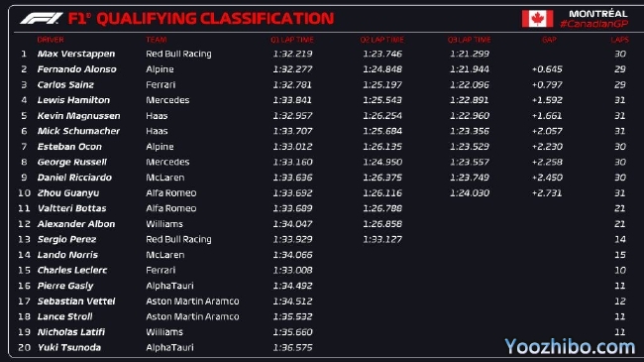Click Lewis Hamilton's row name
The height and width of the screenshot is (362, 644).
(x=73, y=100)
